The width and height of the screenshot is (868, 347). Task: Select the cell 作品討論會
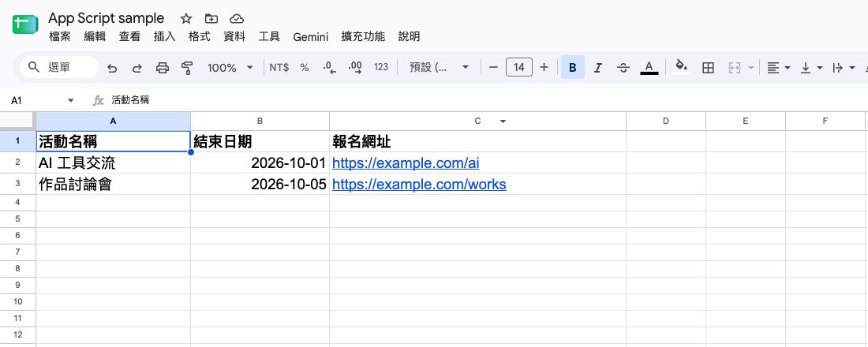click(114, 185)
